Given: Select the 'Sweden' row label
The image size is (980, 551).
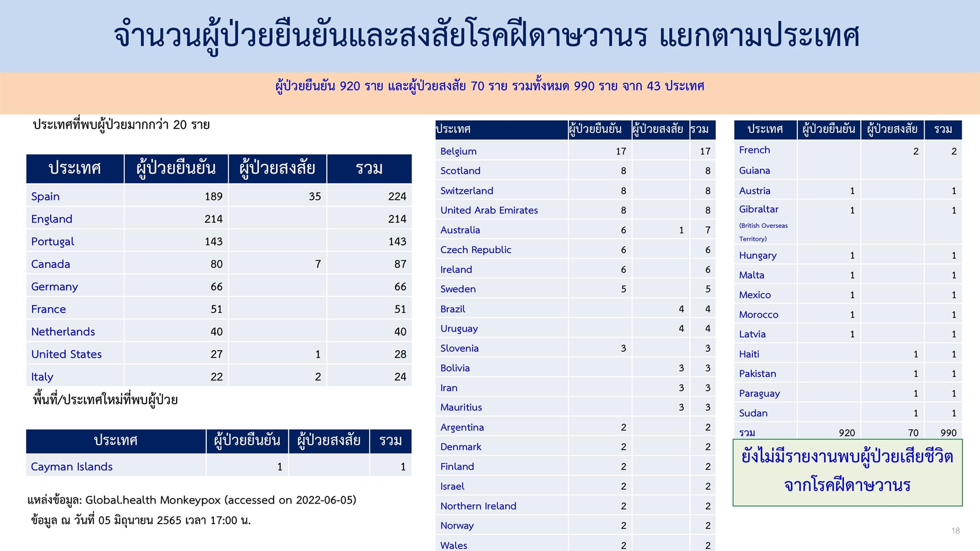Looking at the screenshot, I should 458,289.
